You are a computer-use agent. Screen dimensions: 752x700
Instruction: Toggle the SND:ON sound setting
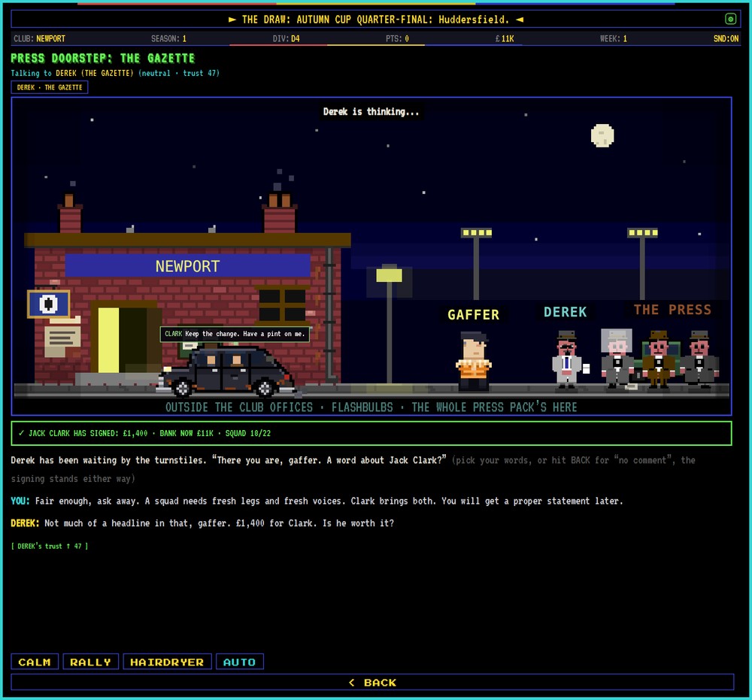[726, 39]
